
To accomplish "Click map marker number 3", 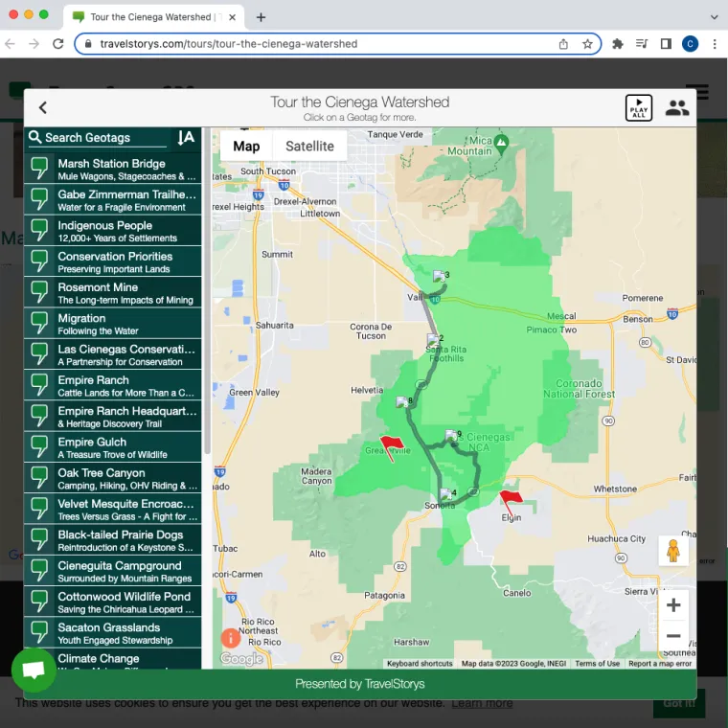I will (440, 276).
